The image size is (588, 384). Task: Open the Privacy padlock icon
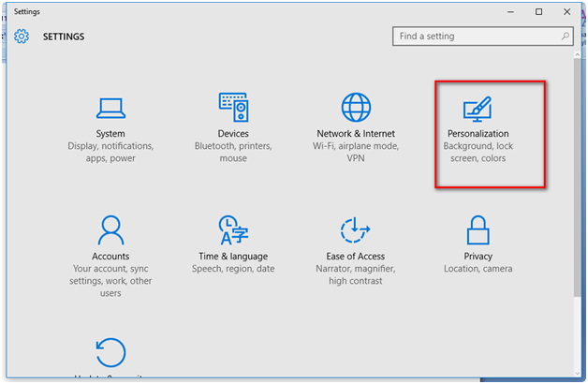click(x=478, y=229)
